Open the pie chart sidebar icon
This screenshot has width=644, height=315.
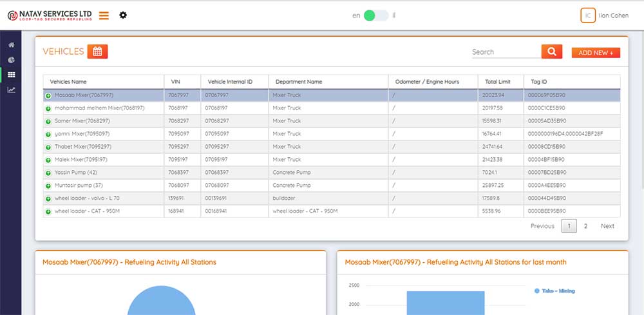12,60
